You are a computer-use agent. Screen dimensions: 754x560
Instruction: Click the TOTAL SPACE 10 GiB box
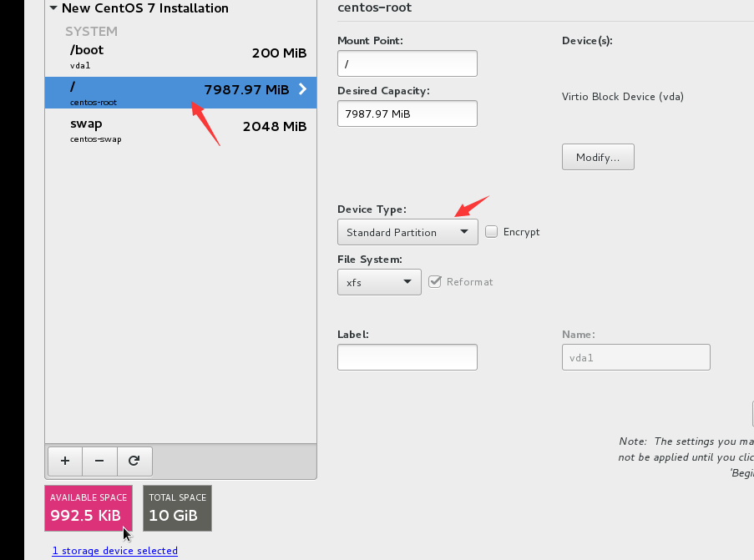[x=178, y=508]
